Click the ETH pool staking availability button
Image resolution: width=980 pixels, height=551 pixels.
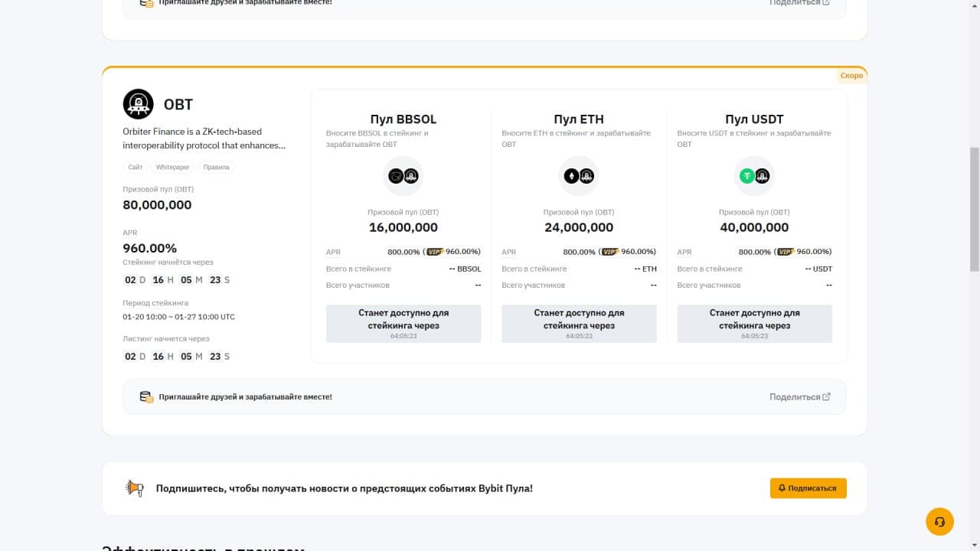[x=579, y=324]
